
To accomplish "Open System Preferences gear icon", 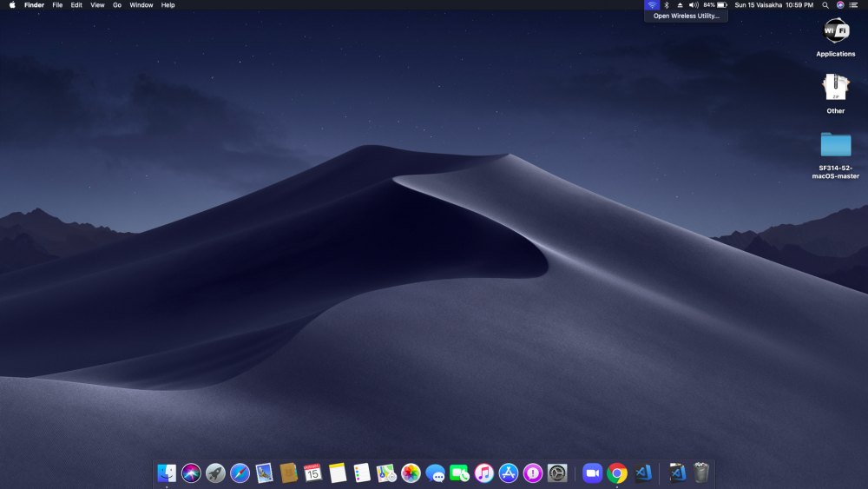I will coord(557,473).
